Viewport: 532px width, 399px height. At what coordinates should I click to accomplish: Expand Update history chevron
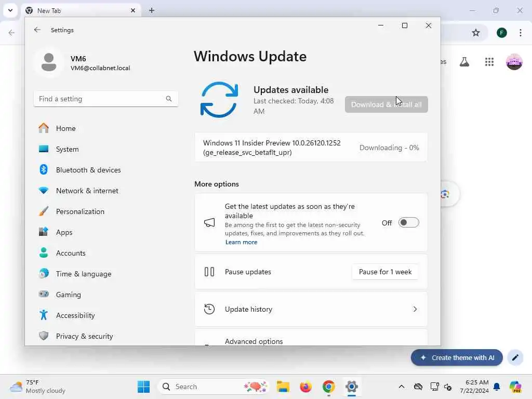[x=415, y=309]
